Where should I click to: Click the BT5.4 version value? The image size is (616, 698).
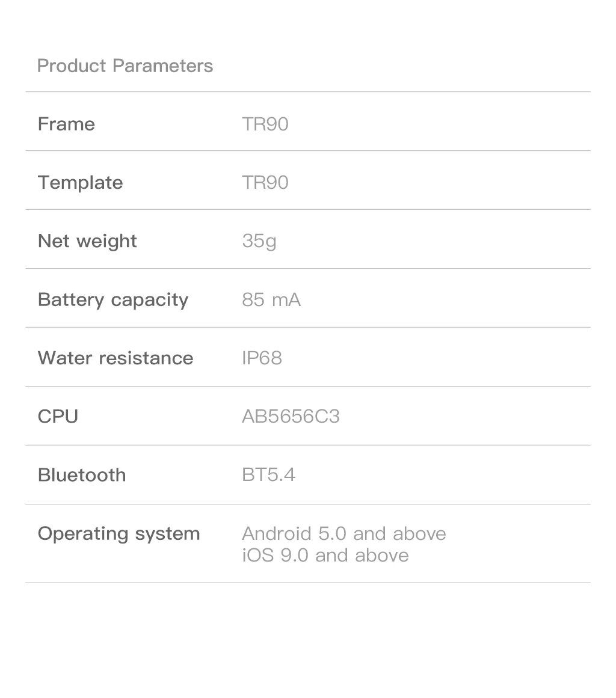coord(268,475)
